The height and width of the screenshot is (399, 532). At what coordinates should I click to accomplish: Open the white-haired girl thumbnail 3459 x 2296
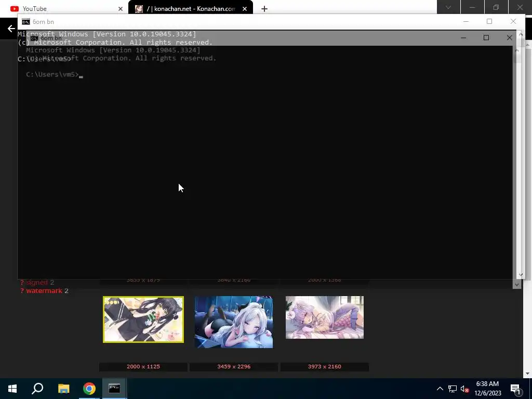click(234, 322)
